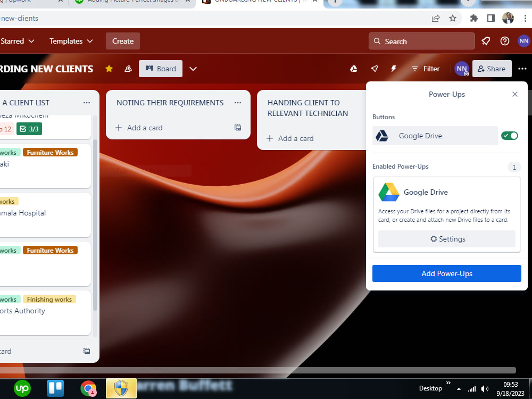Open the volume speaker tray icon
The image size is (532, 399).
pos(485,389)
